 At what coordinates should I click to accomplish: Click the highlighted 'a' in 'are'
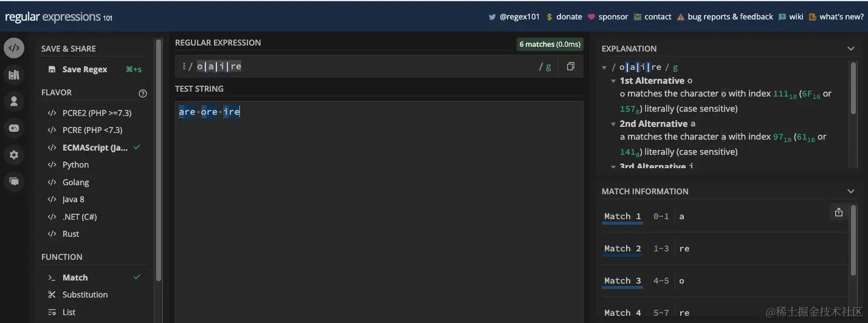point(181,112)
